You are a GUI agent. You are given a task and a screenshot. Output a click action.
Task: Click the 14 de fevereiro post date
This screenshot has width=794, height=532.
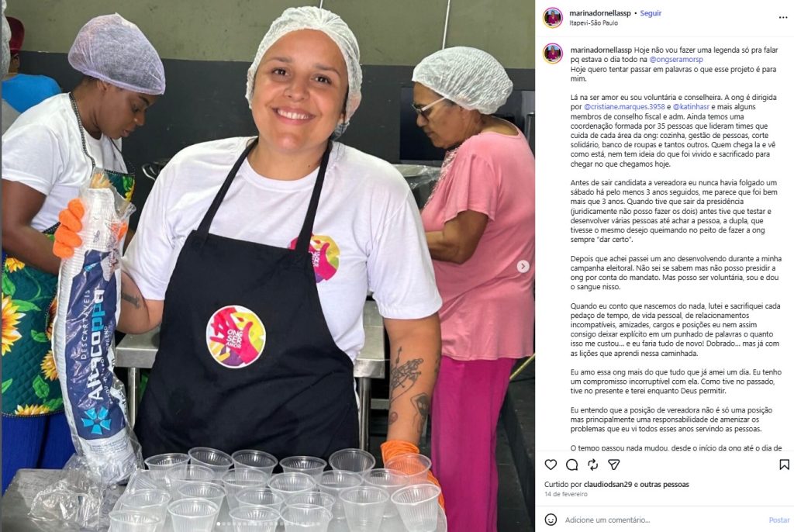tap(566, 494)
